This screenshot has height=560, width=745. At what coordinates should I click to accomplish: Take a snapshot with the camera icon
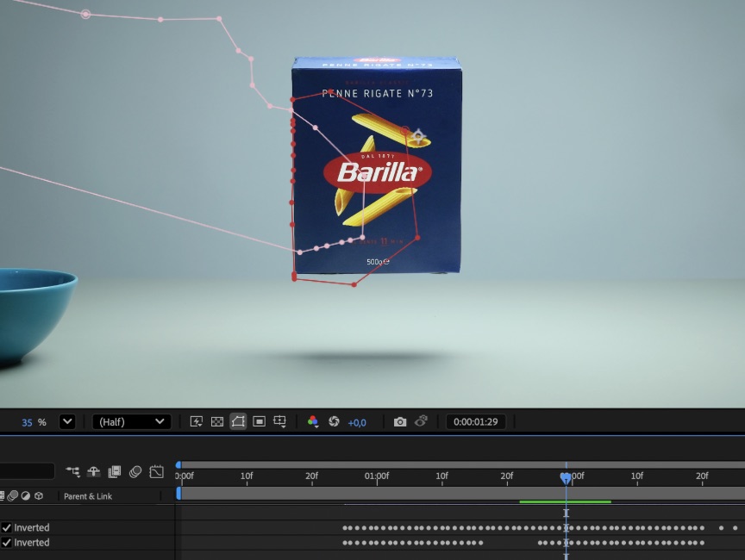(x=400, y=421)
